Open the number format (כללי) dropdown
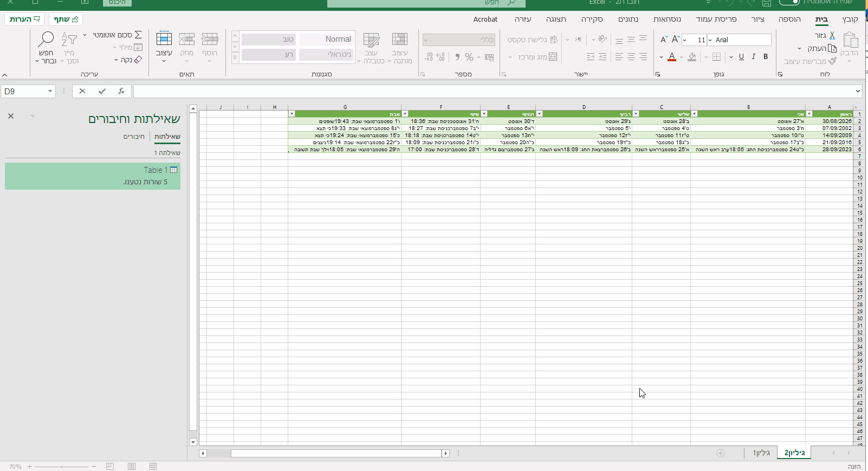Screen dimensions: 868x471 coord(426,40)
